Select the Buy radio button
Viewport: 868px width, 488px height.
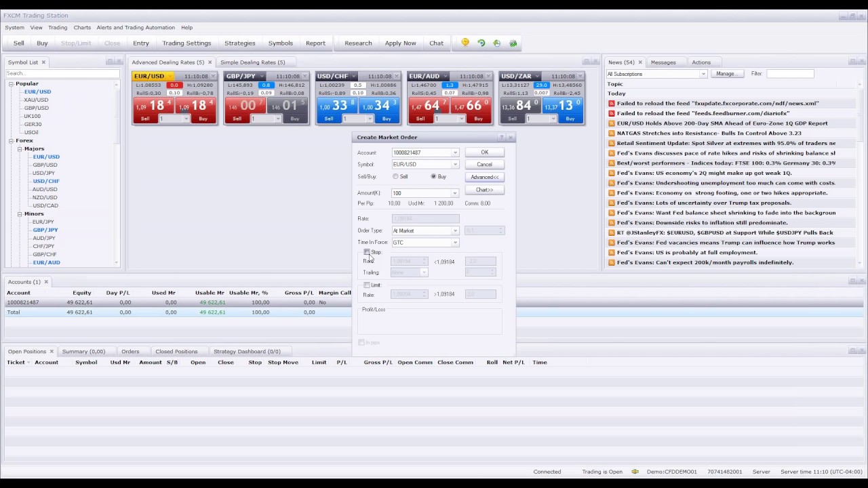(433, 176)
